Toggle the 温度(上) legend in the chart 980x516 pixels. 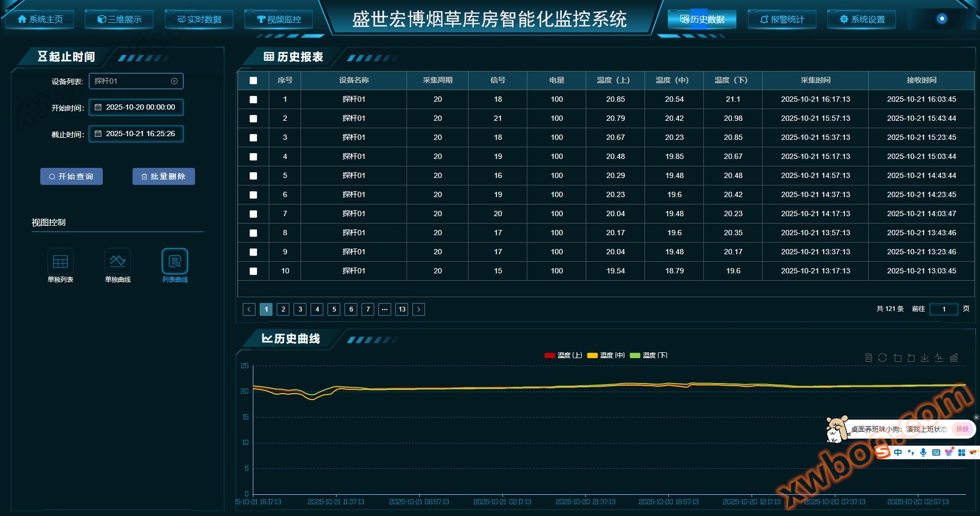[563, 355]
